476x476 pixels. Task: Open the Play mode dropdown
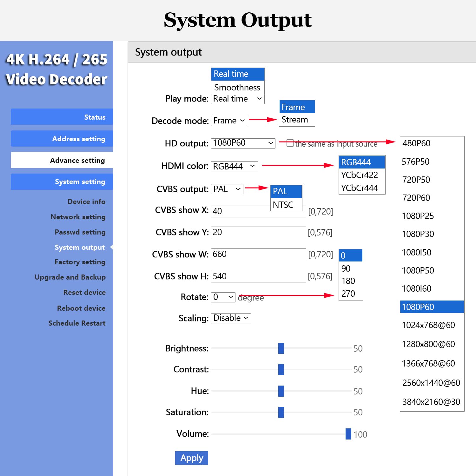[238, 99]
